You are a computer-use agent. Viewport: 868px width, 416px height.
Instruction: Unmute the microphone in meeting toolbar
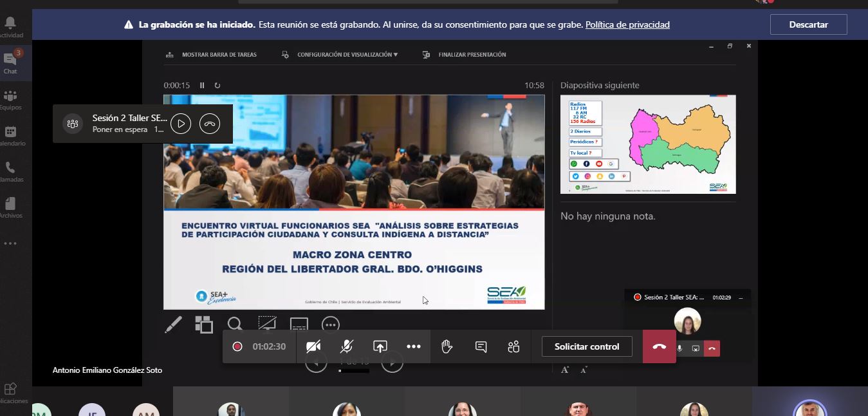tap(346, 346)
